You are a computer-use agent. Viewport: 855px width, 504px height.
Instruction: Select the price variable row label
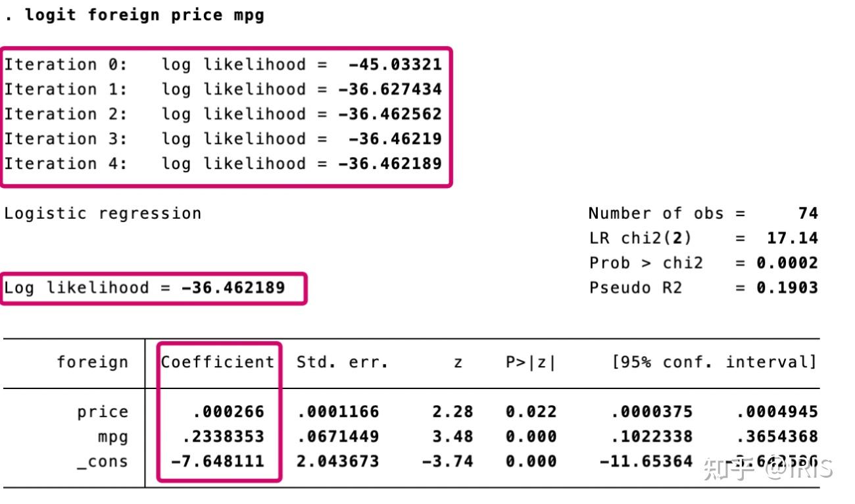102,412
